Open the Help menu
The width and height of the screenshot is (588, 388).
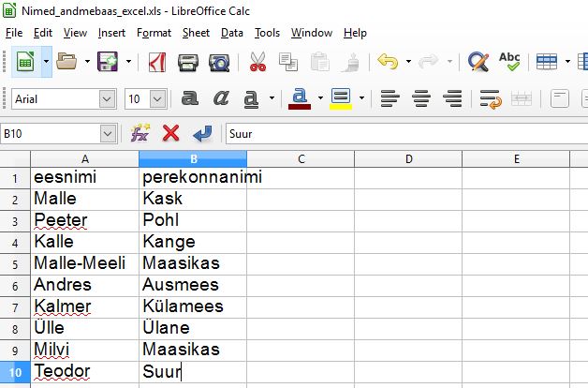coord(355,33)
